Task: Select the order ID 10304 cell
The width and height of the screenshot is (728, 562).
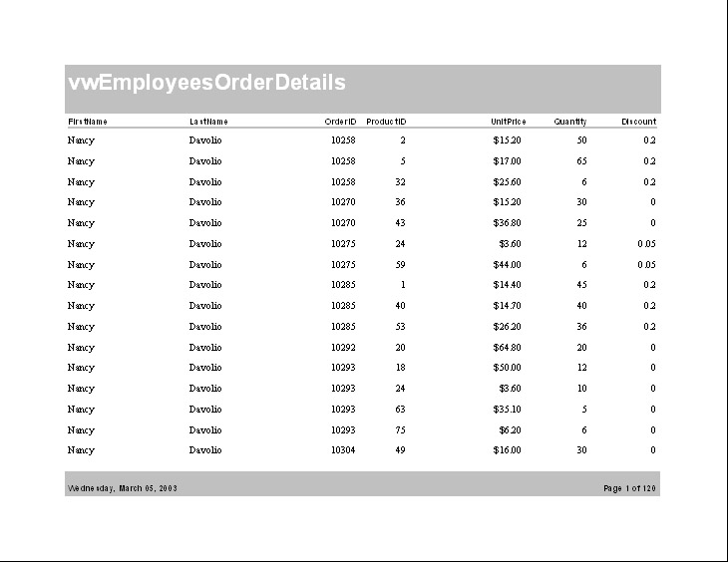Action: pos(343,450)
